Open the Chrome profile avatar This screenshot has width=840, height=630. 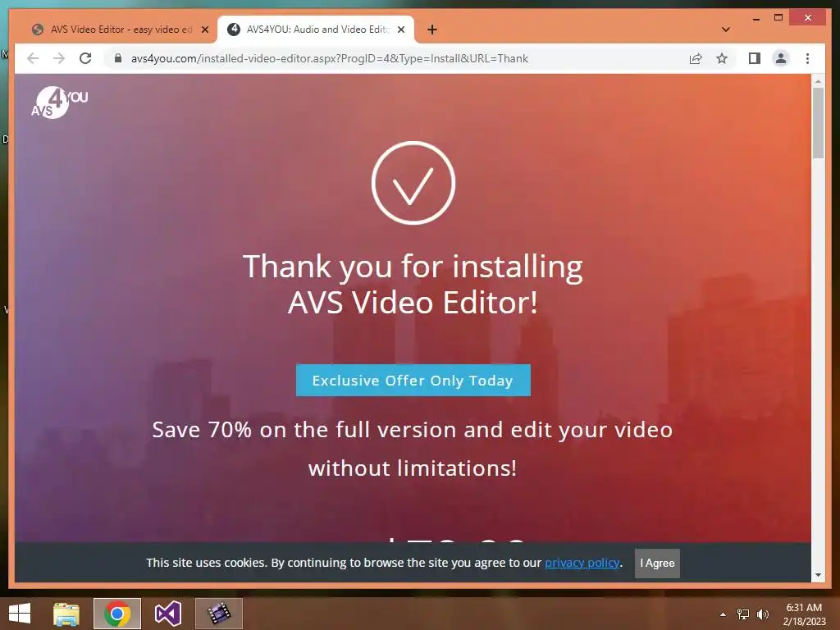pos(781,58)
